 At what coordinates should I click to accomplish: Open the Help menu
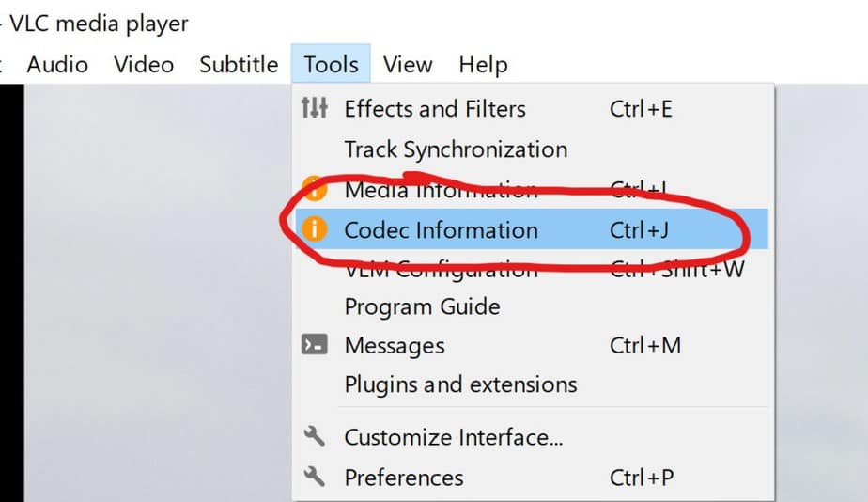(x=483, y=64)
